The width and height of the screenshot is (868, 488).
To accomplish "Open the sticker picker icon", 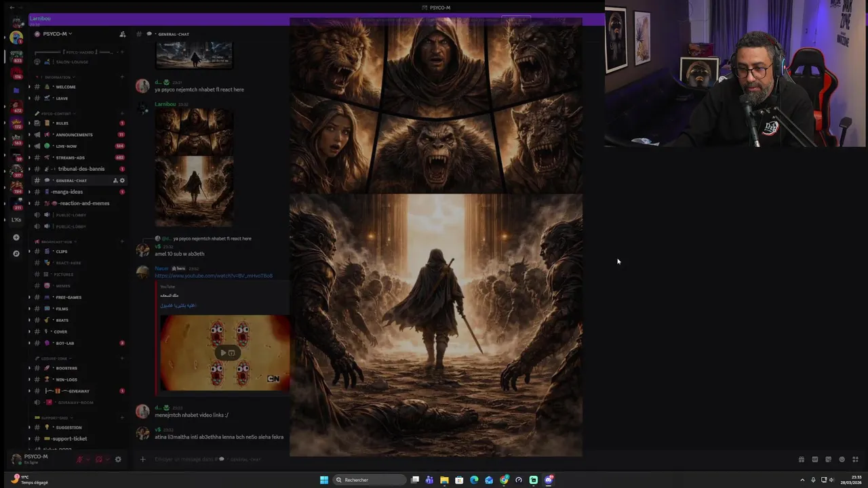I will 828,460.
